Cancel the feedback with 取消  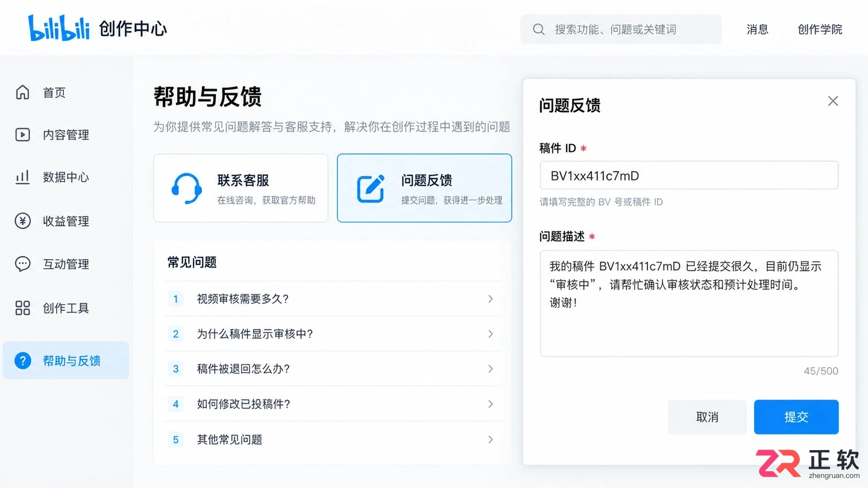tap(707, 417)
